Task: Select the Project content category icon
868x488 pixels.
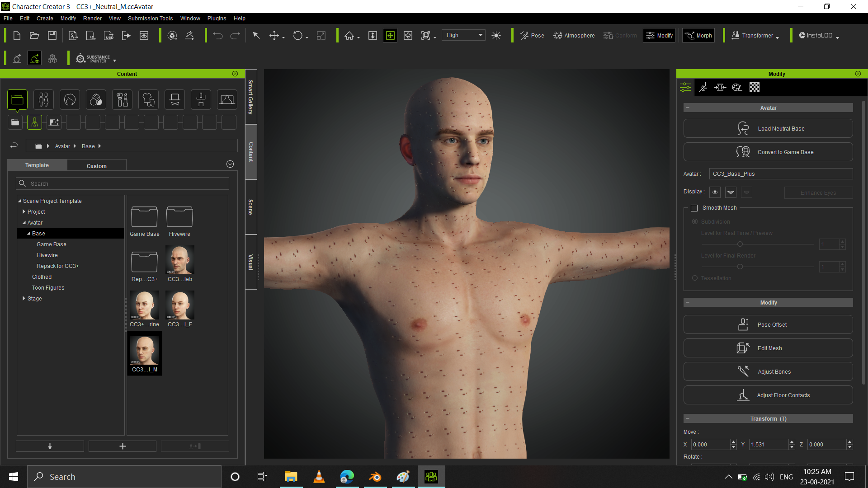Action: tap(18, 100)
